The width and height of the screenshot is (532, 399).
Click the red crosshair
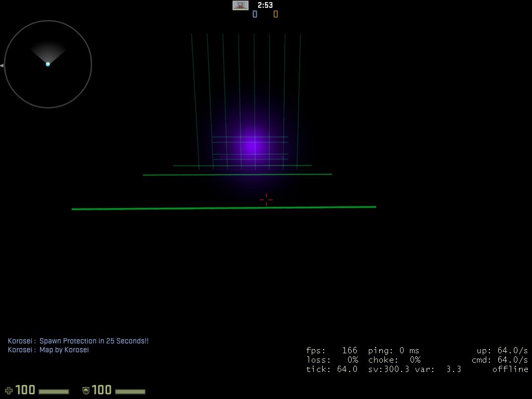[x=266, y=199]
